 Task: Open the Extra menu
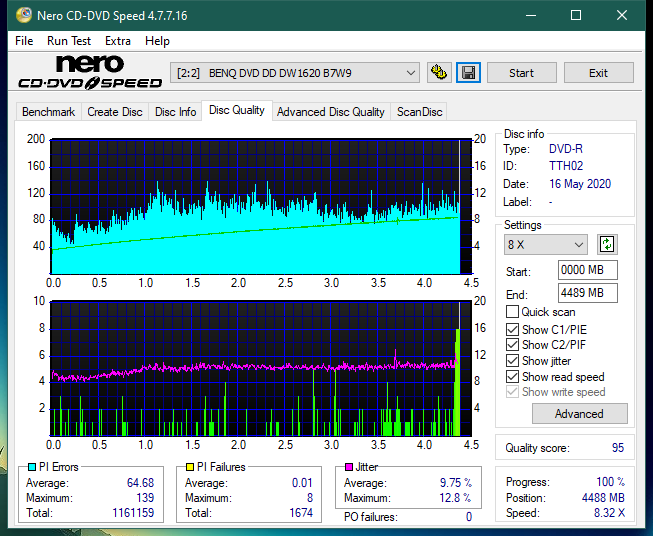(118, 41)
